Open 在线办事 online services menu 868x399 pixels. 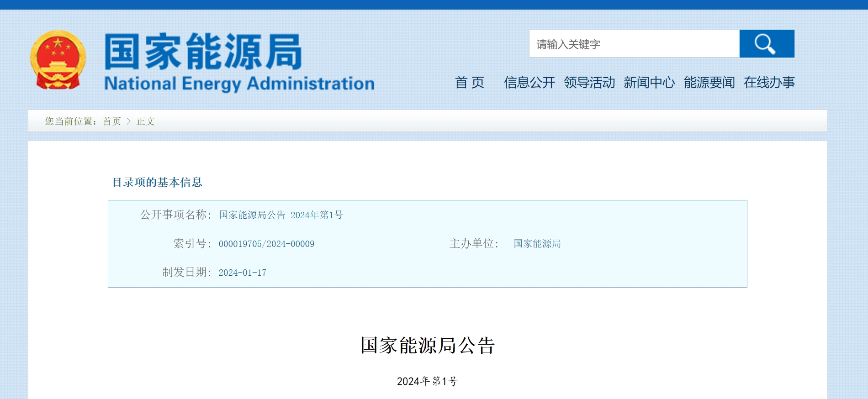769,83
